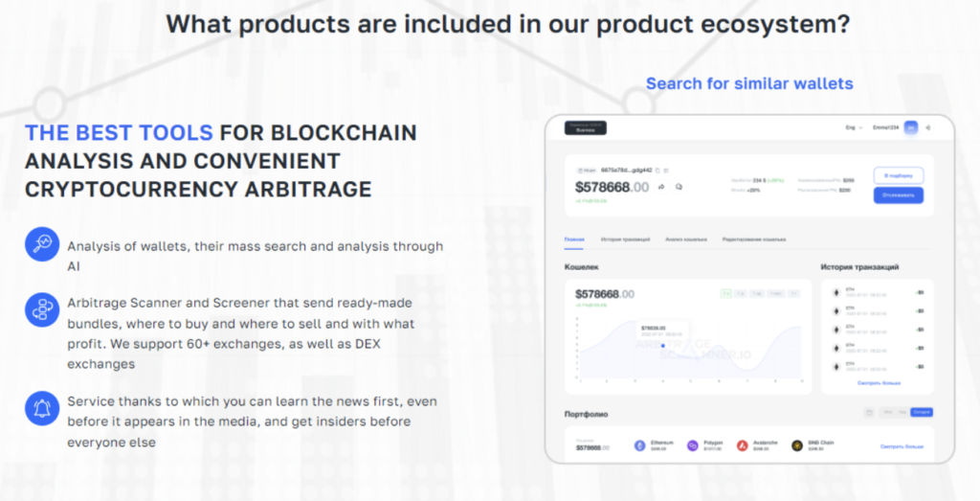Open the calendar picker in Портфолио section
The image size is (980, 501).
[869, 412]
